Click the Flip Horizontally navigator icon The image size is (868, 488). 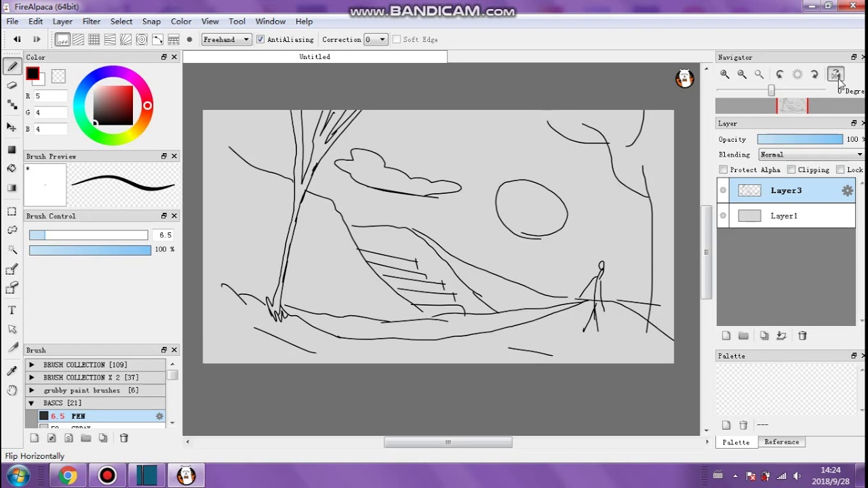tap(835, 75)
